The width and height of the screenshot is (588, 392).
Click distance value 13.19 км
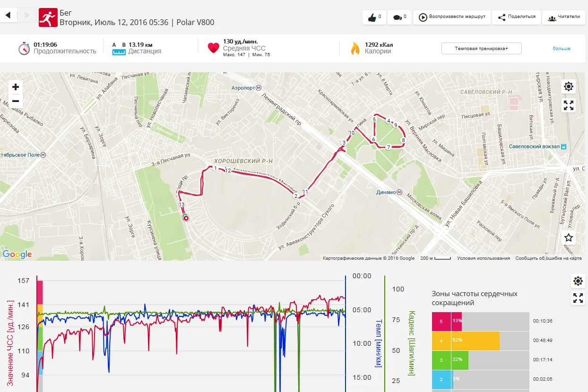point(140,45)
